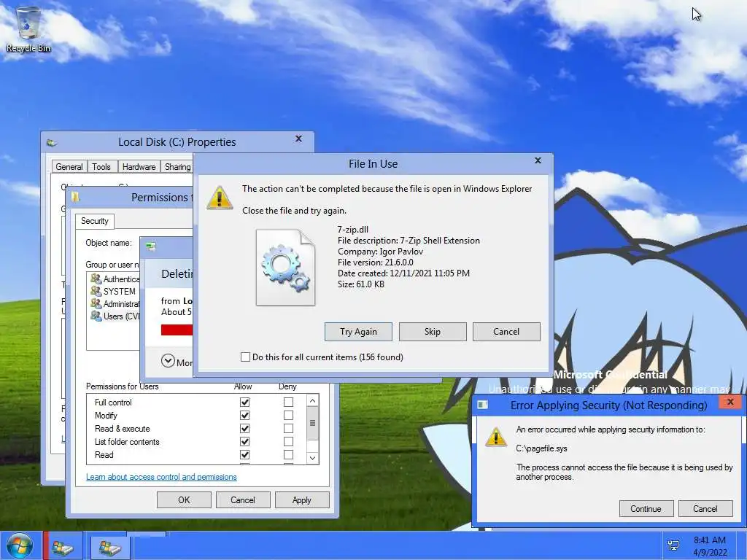This screenshot has width=747, height=560.
Task: Click Apply in Permissions window
Action: pos(301,500)
